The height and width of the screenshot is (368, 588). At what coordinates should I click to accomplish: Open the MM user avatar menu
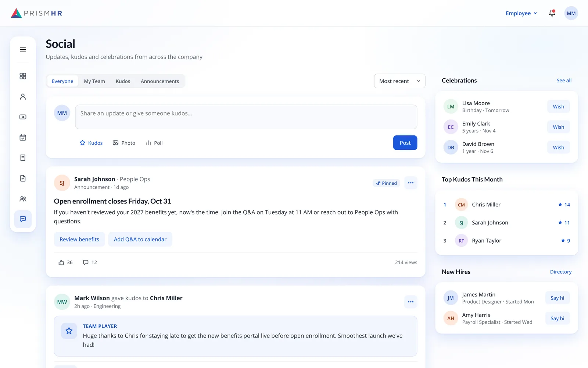571,13
